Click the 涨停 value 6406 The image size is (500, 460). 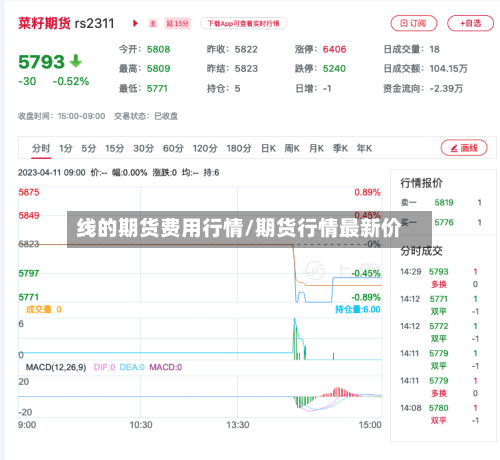(334, 49)
